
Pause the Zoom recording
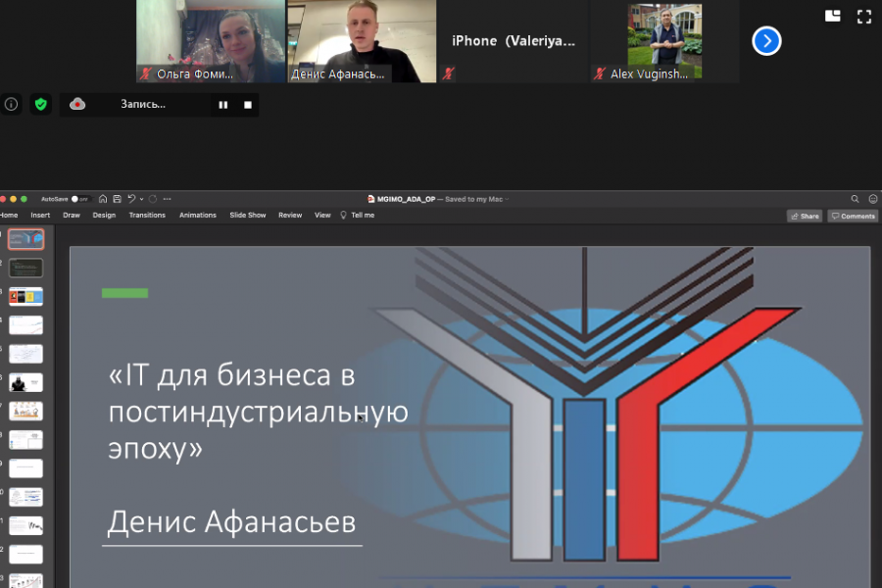[223, 105]
